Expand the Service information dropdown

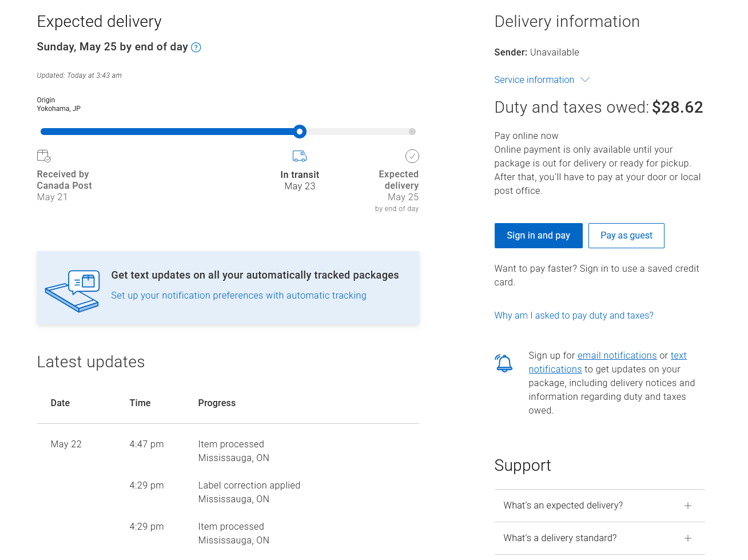542,80
